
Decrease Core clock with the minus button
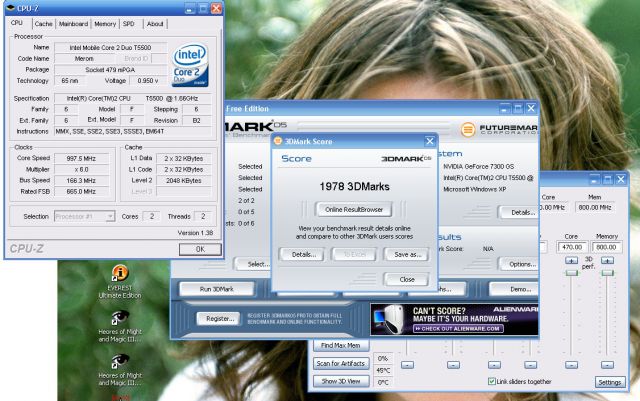point(571,365)
